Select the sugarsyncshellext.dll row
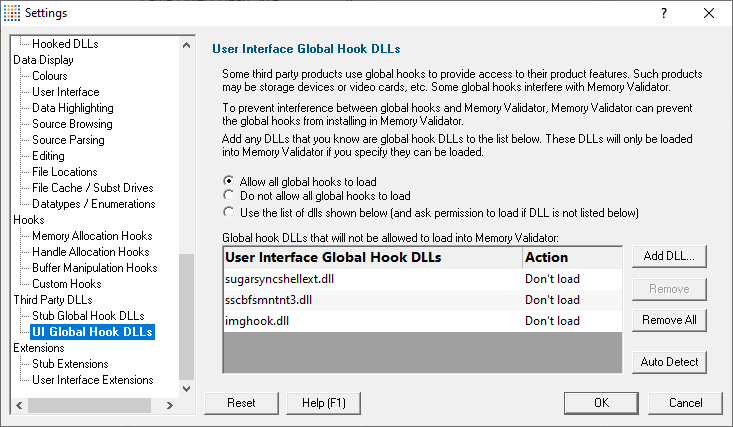This screenshot has width=733, height=427. [423, 279]
